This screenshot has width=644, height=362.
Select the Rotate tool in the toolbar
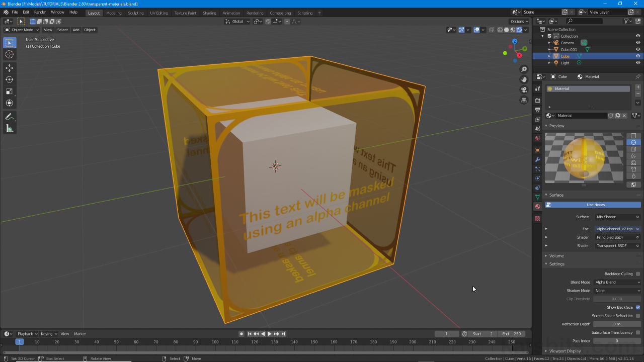9,79
